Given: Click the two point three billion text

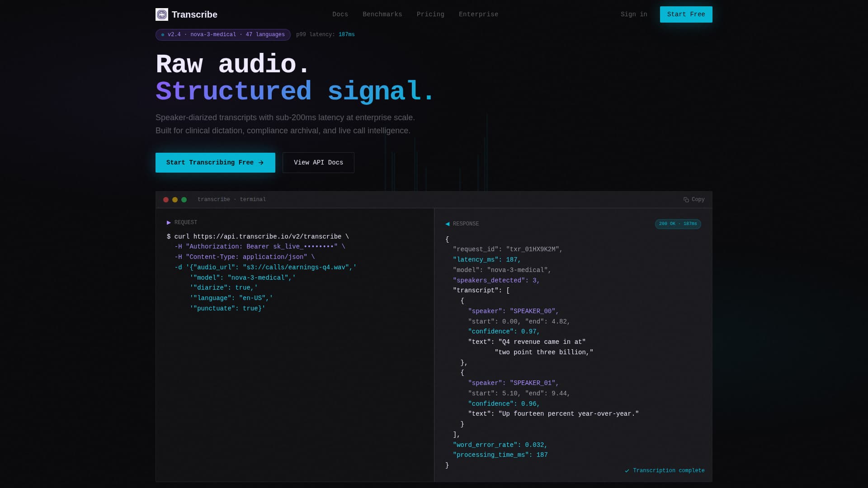Looking at the screenshot, I should (x=544, y=352).
